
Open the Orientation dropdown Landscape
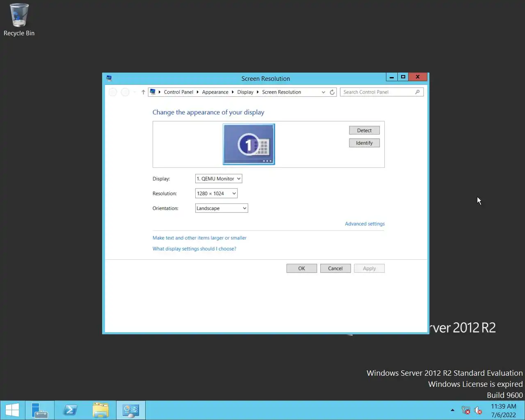coord(221,208)
